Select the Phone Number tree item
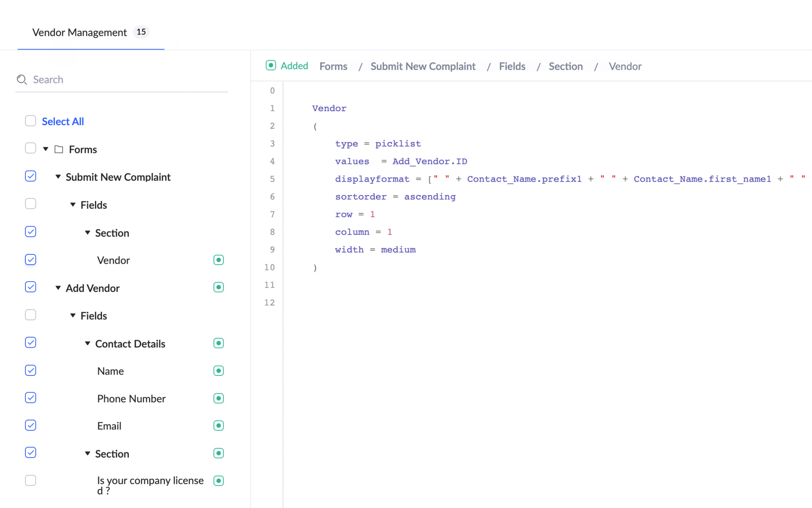Viewport: 812px width, 508px height. (131, 398)
